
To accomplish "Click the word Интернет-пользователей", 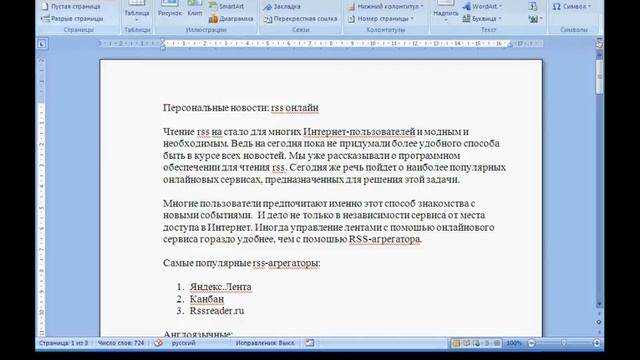I will pyautogui.click(x=359, y=132).
